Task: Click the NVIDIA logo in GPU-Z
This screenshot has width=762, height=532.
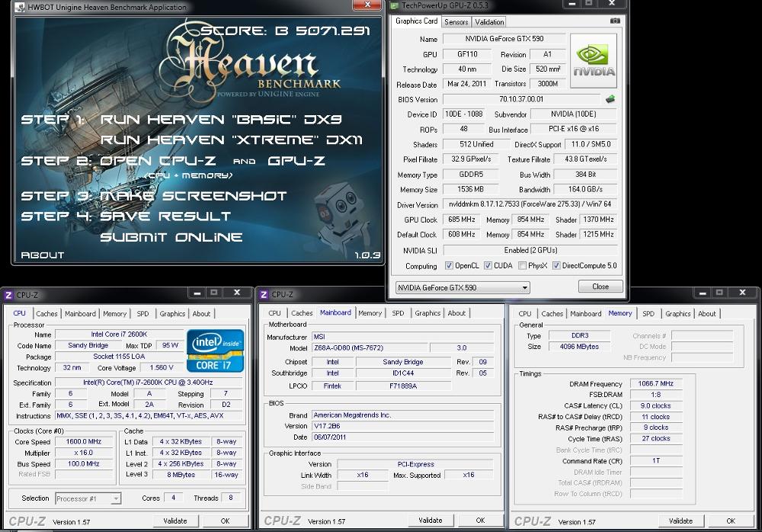Action: [x=594, y=61]
